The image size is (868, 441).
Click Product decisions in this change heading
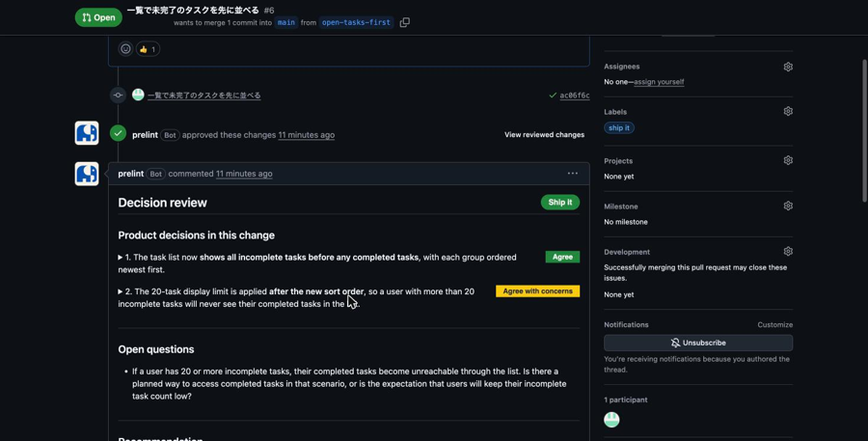pos(196,235)
